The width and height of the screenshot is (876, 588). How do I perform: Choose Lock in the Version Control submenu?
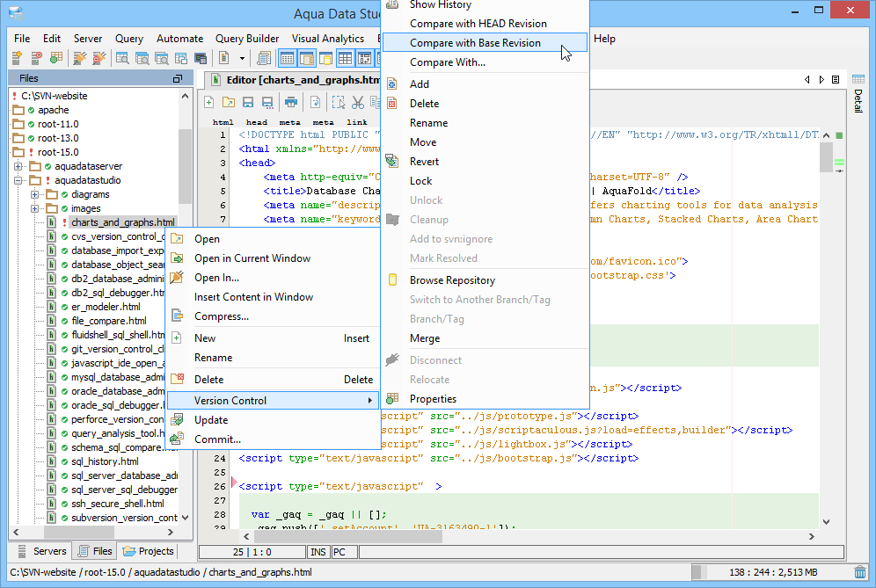coord(485,181)
